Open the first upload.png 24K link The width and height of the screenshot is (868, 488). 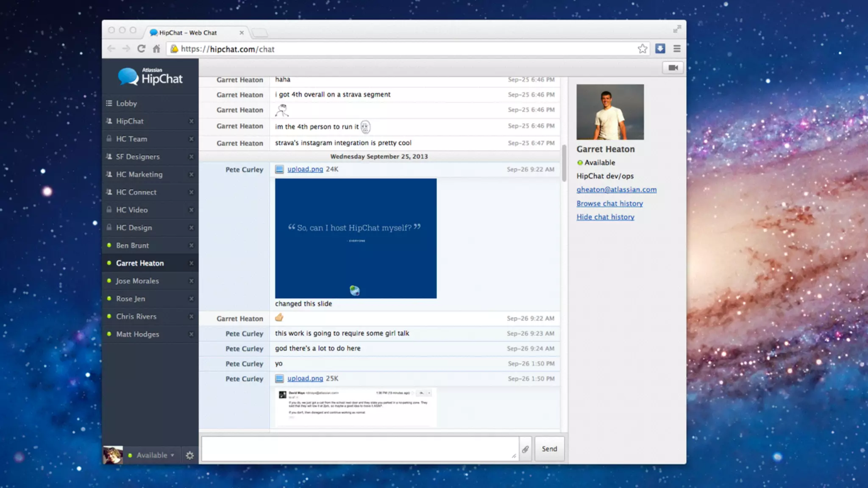305,169
